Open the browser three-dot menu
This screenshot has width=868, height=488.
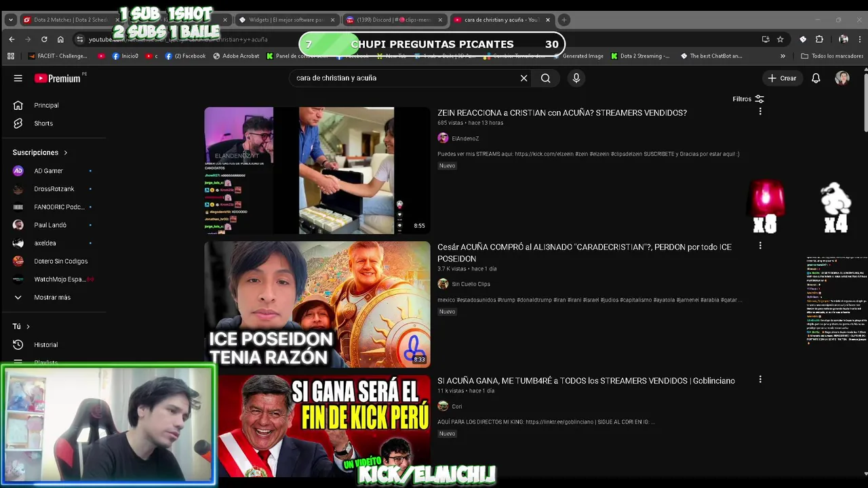860,39
